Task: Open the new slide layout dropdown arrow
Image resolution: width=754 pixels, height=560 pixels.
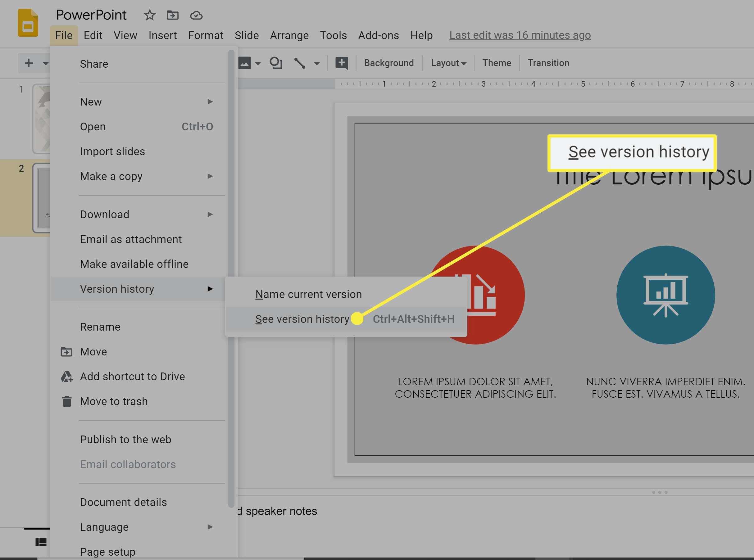Action: click(45, 63)
